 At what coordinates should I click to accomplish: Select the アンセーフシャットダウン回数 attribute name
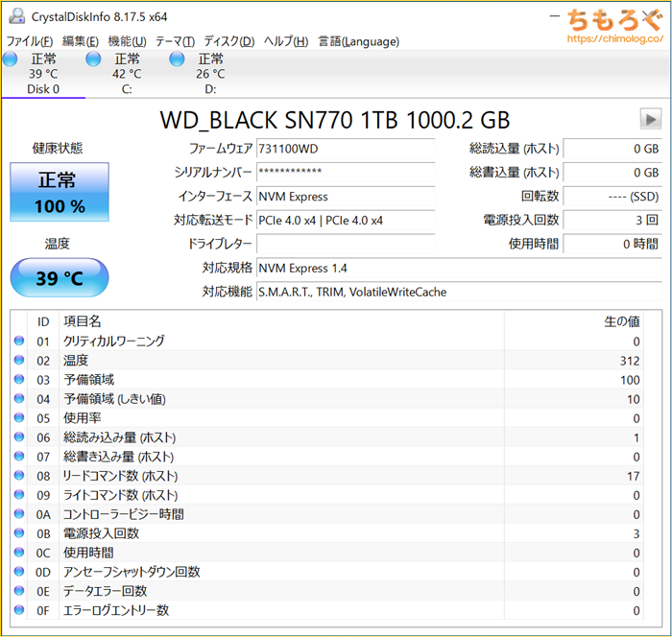point(132,572)
